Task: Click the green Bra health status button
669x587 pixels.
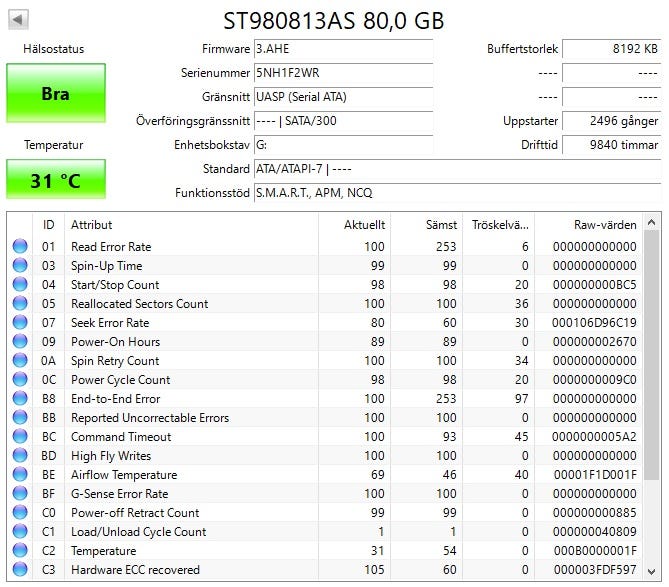Action: pyautogui.click(x=55, y=93)
